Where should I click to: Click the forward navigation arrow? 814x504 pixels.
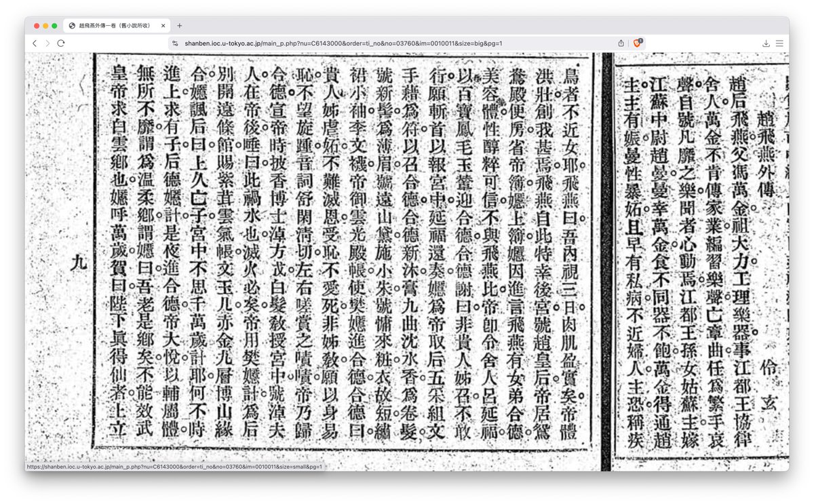click(x=47, y=43)
